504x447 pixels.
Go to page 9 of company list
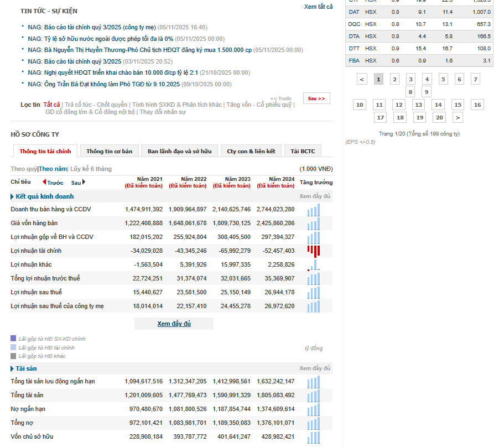coord(427,92)
